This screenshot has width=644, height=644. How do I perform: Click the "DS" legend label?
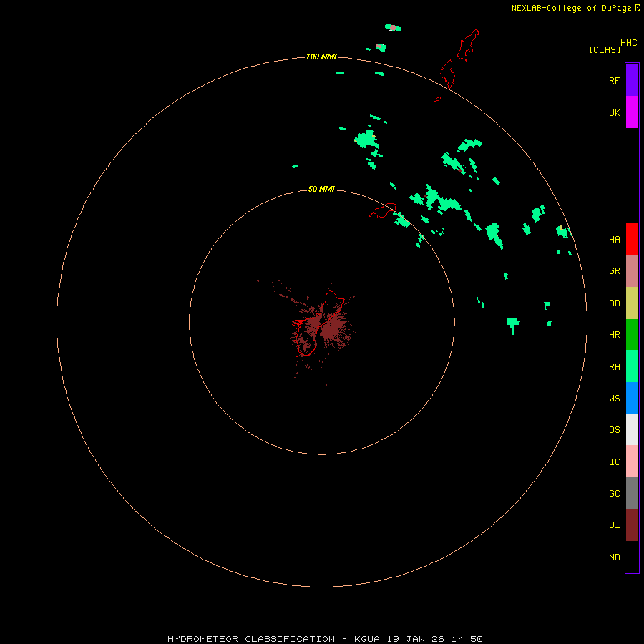[614, 430]
